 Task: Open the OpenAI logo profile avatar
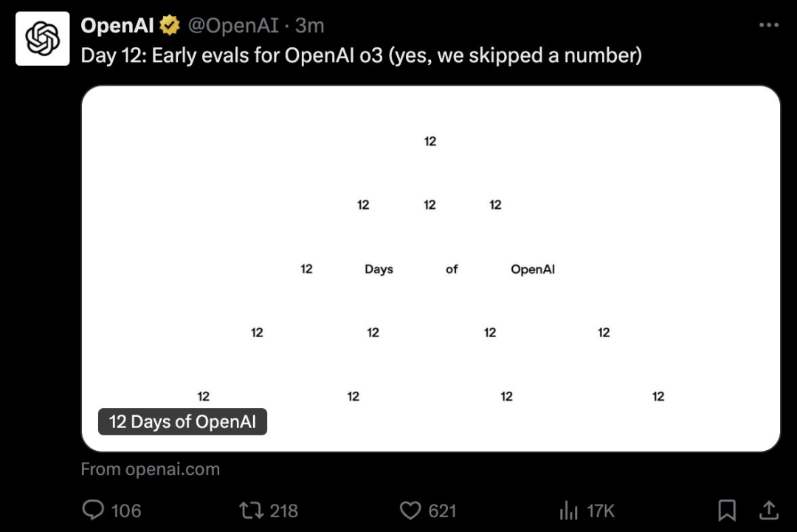coord(43,38)
